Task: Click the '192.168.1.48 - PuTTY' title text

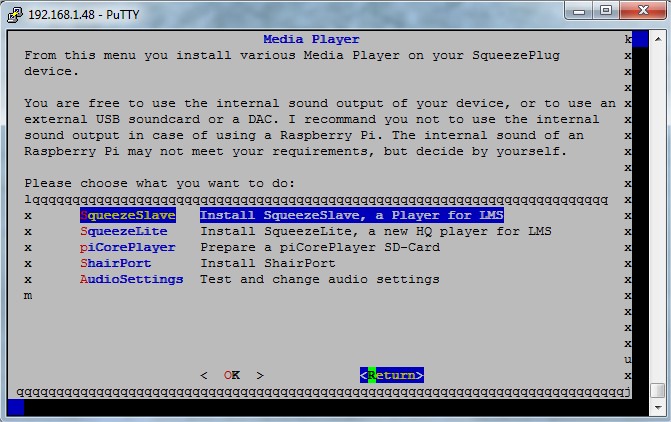Action: pos(84,15)
